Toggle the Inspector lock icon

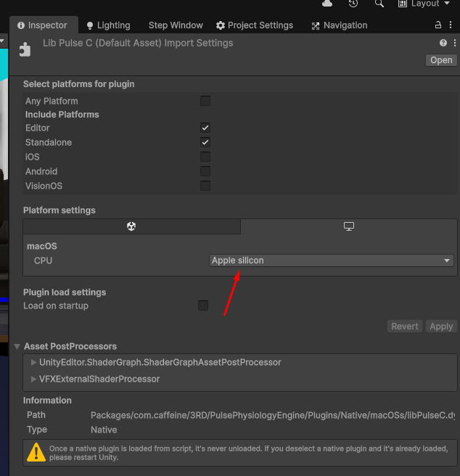[438, 25]
